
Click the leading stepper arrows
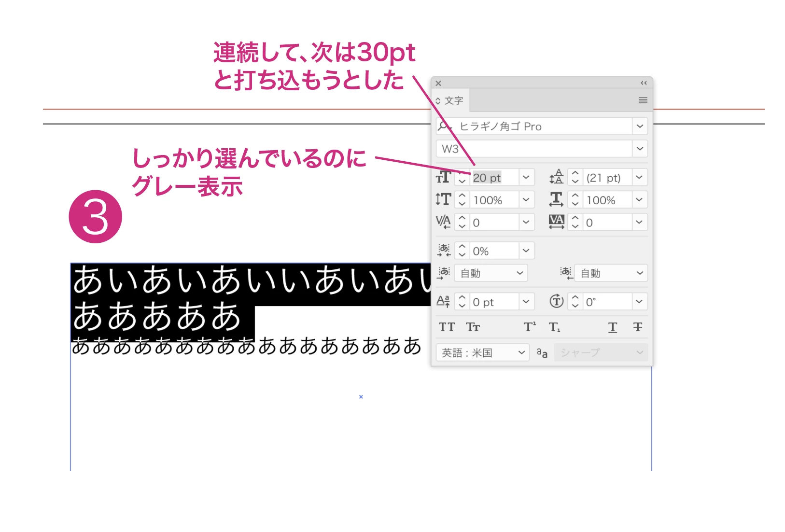[575, 177]
